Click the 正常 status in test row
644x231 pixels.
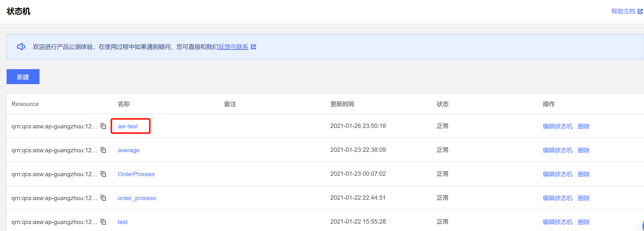point(442,222)
